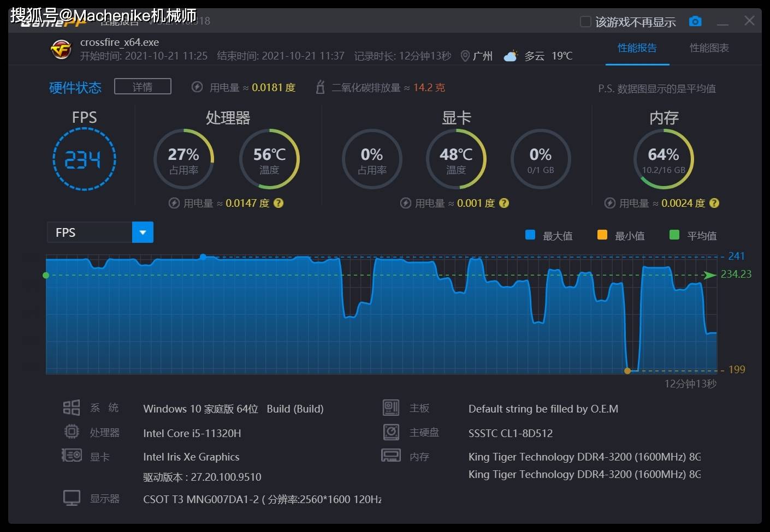Toggle the 最大值 blue legend swatch
770x532 pixels.
[530, 235]
